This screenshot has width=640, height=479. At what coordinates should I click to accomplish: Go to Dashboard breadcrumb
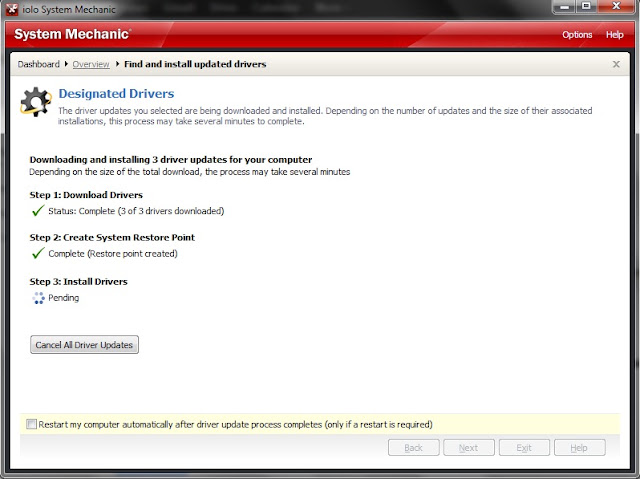[38, 64]
